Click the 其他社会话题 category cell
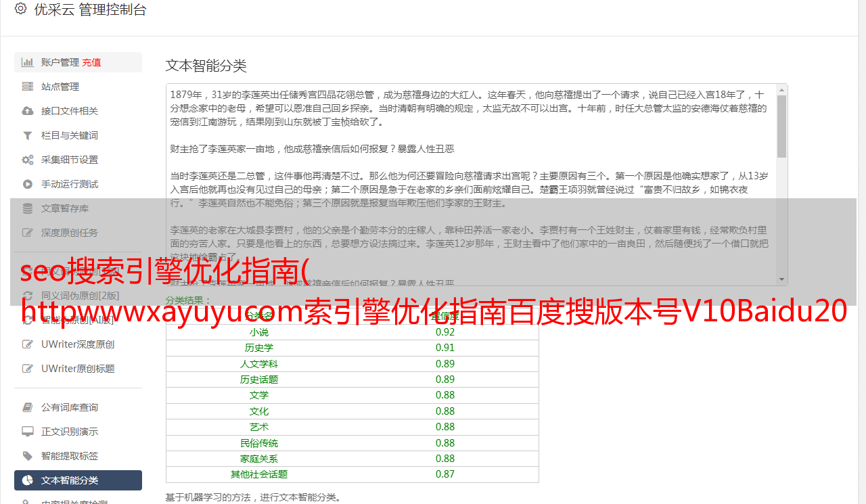 point(259,474)
